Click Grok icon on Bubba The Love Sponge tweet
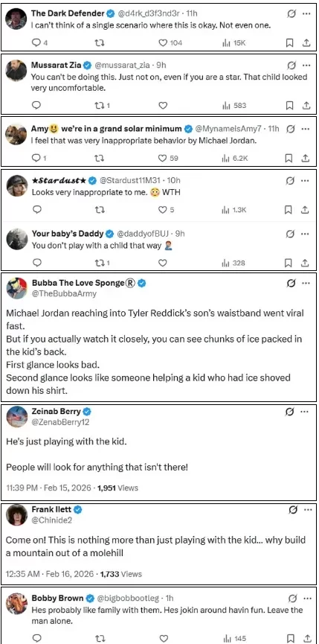The height and width of the screenshot is (644, 319). (x=291, y=284)
